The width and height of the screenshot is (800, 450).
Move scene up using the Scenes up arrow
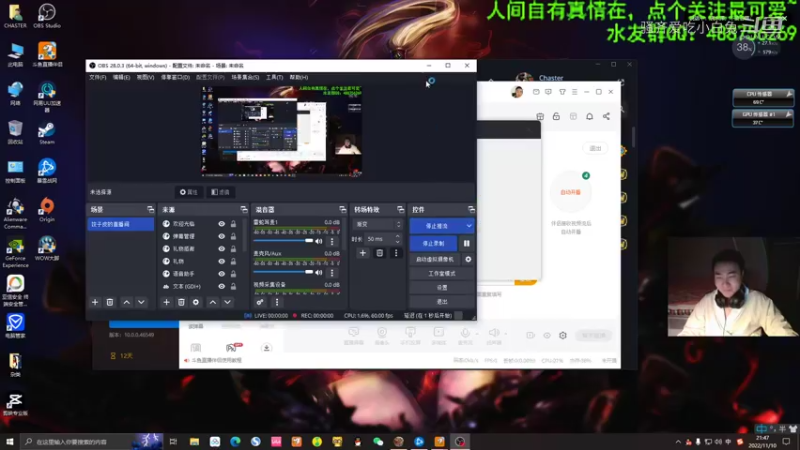pyautogui.click(x=127, y=303)
